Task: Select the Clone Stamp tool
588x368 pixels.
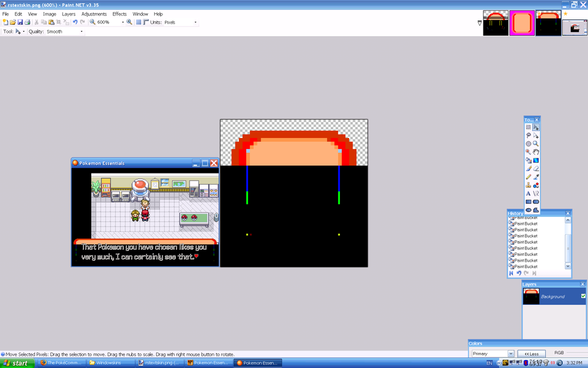Action: point(528,185)
